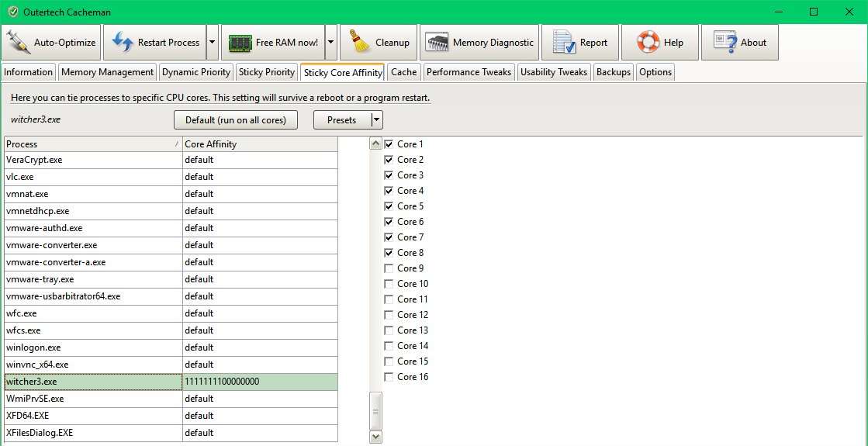Switch to the Information tab

point(28,72)
